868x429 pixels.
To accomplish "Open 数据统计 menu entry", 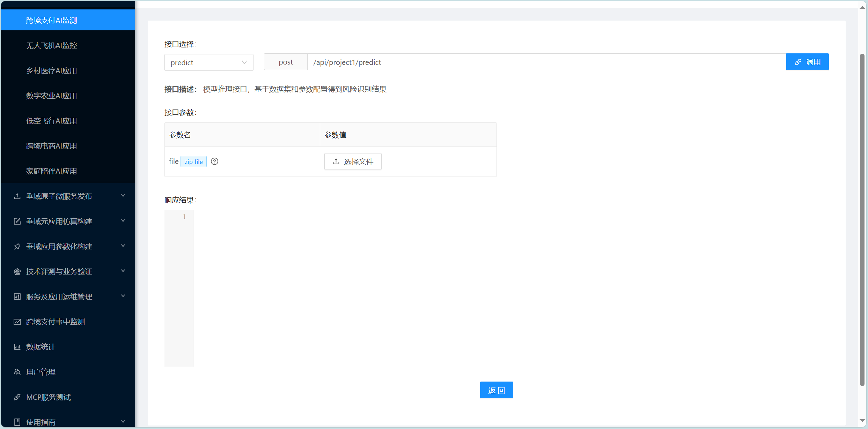I will pos(68,347).
